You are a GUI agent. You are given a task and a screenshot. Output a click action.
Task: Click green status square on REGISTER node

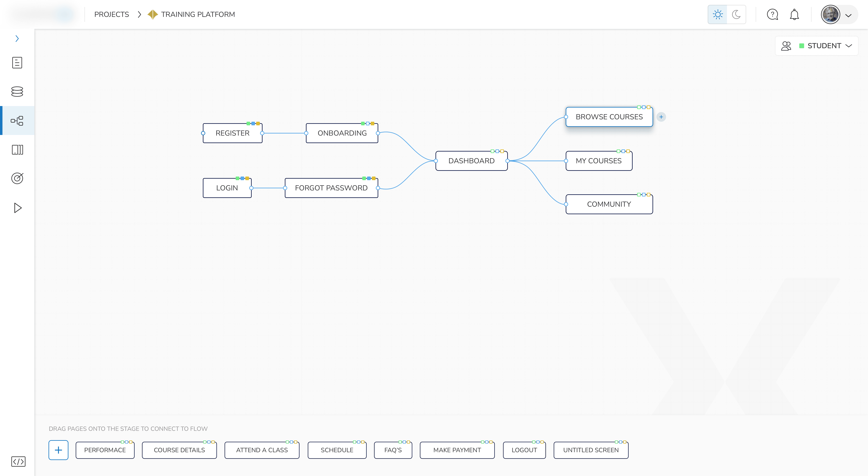pyautogui.click(x=248, y=123)
